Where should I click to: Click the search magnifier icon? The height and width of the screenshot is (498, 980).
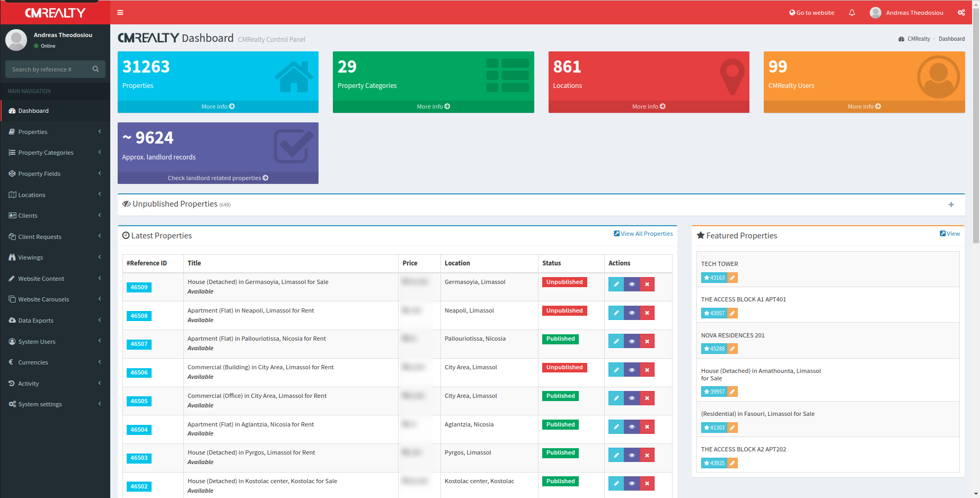(95, 69)
